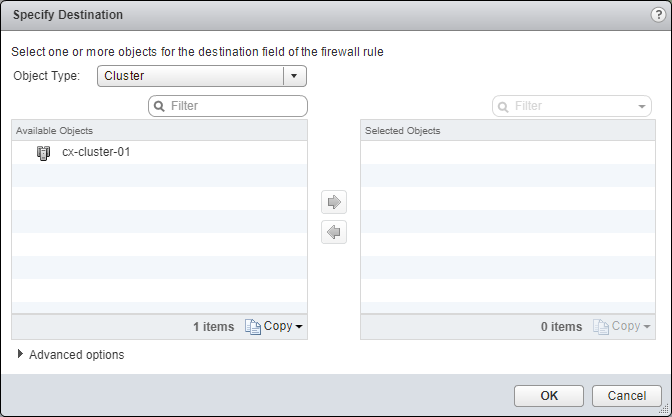Click the Copy icon under Selected Objects
Screen dimensions: 672x417
point(600,326)
